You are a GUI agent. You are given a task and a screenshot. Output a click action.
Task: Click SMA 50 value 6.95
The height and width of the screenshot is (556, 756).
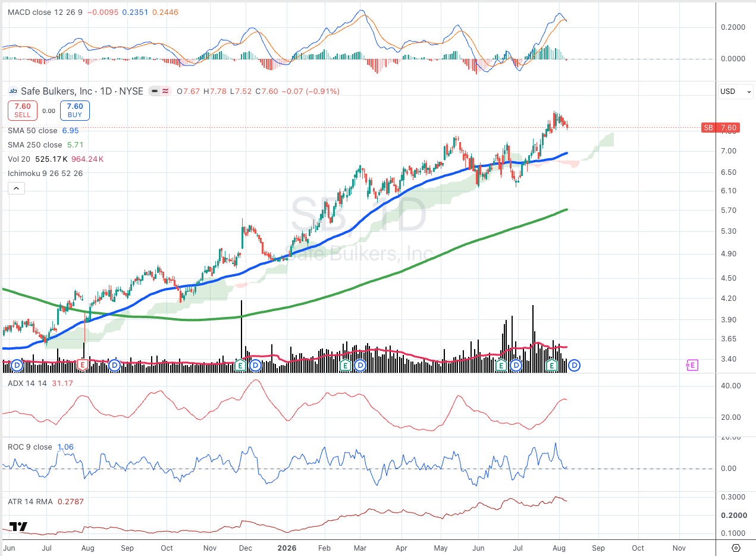(70, 130)
